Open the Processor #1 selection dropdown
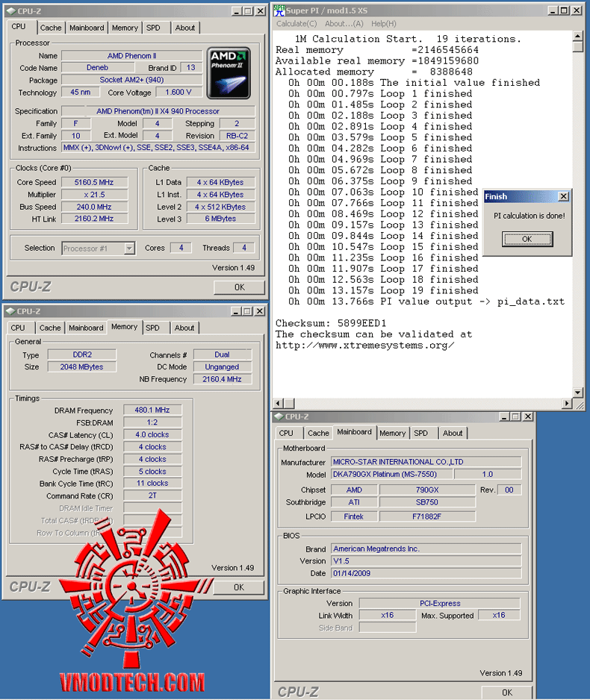590x700 pixels. coord(129,249)
